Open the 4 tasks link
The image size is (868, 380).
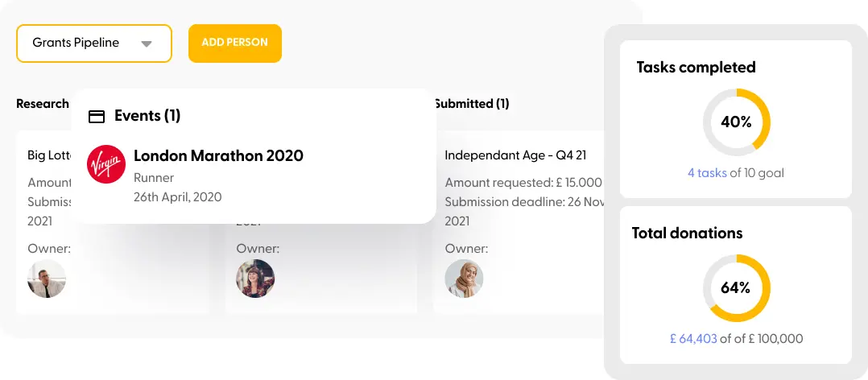tap(707, 173)
